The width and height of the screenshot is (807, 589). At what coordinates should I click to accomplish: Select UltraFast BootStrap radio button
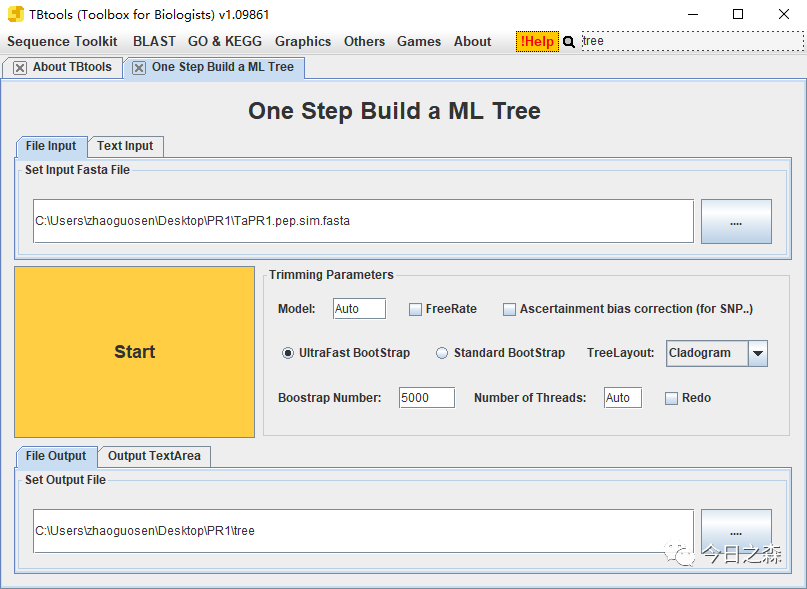click(288, 353)
